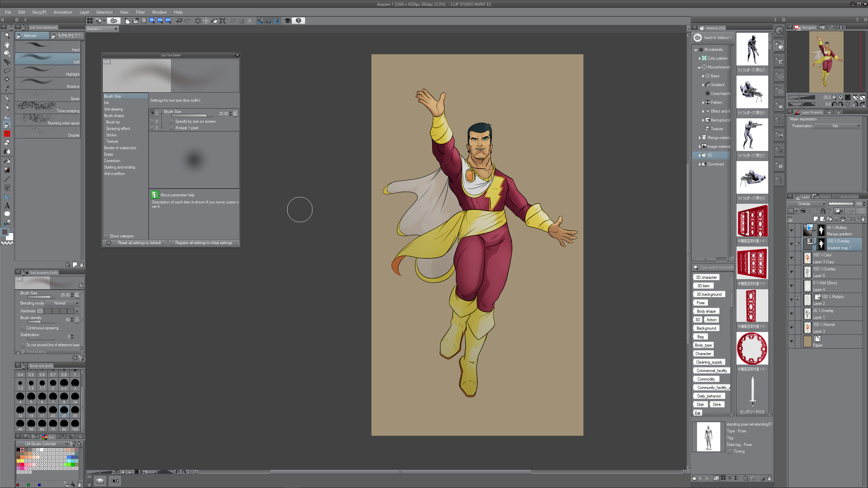Select the Highlight airbrush sub tool
The width and height of the screenshot is (868, 488).
point(47,72)
